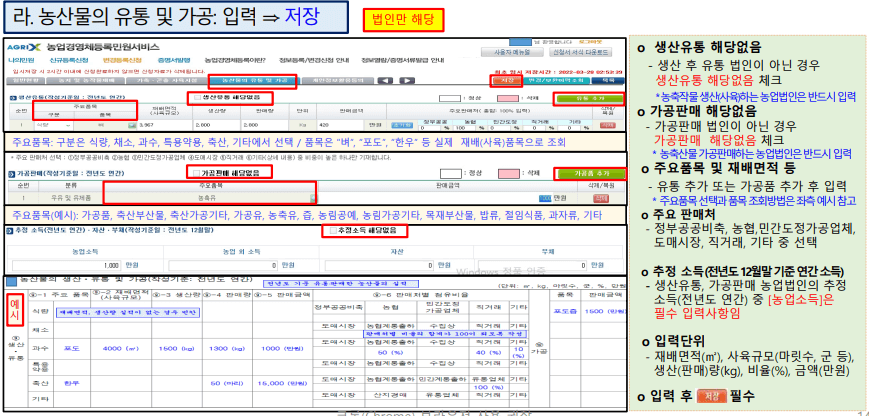The height and width of the screenshot is (416, 869).
Task: Click 자산 input field
Action: (x=380, y=265)
